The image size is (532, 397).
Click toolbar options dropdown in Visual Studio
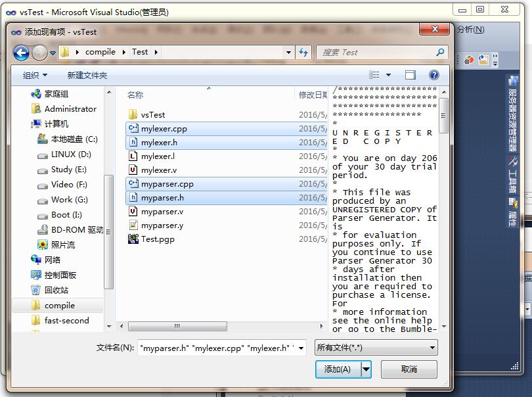point(495,60)
